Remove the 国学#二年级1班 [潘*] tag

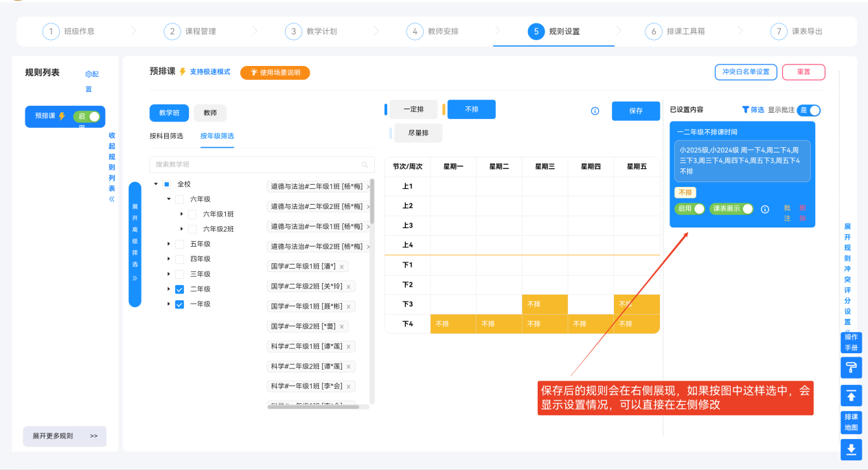341,267
